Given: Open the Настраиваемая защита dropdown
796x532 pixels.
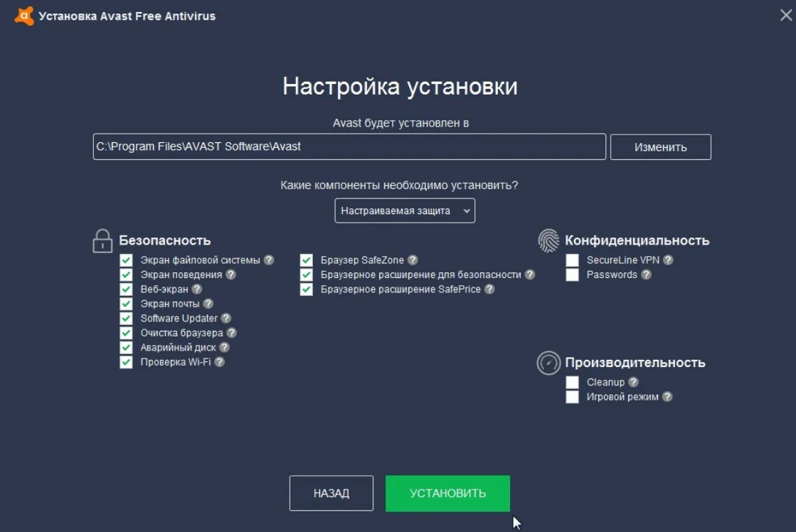Looking at the screenshot, I should click(x=405, y=211).
